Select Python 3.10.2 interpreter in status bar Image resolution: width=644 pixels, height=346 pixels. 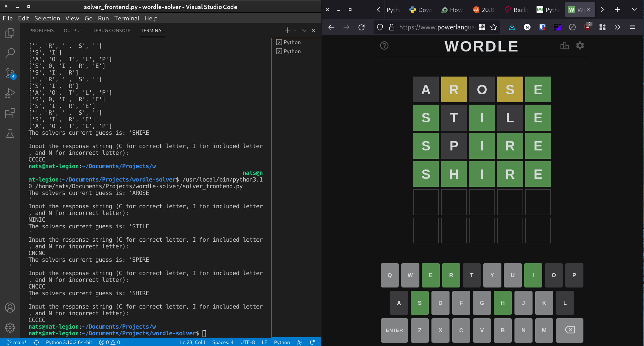coord(69,342)
